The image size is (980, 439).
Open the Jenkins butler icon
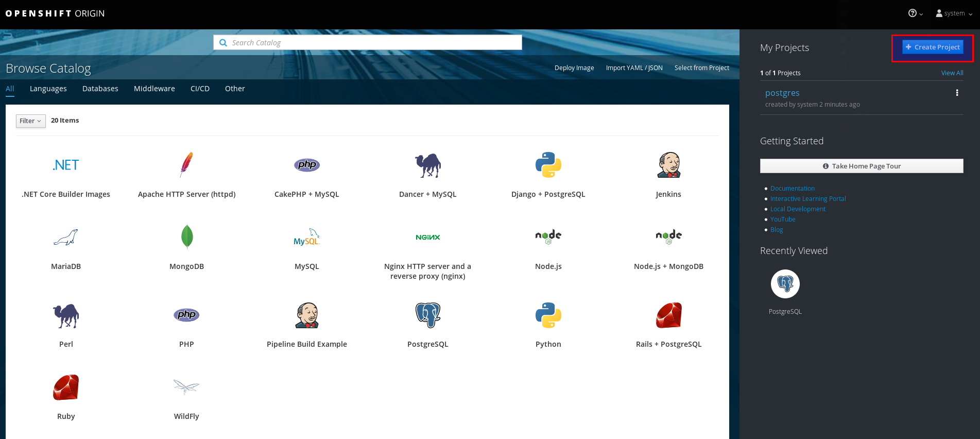[669, 165]
